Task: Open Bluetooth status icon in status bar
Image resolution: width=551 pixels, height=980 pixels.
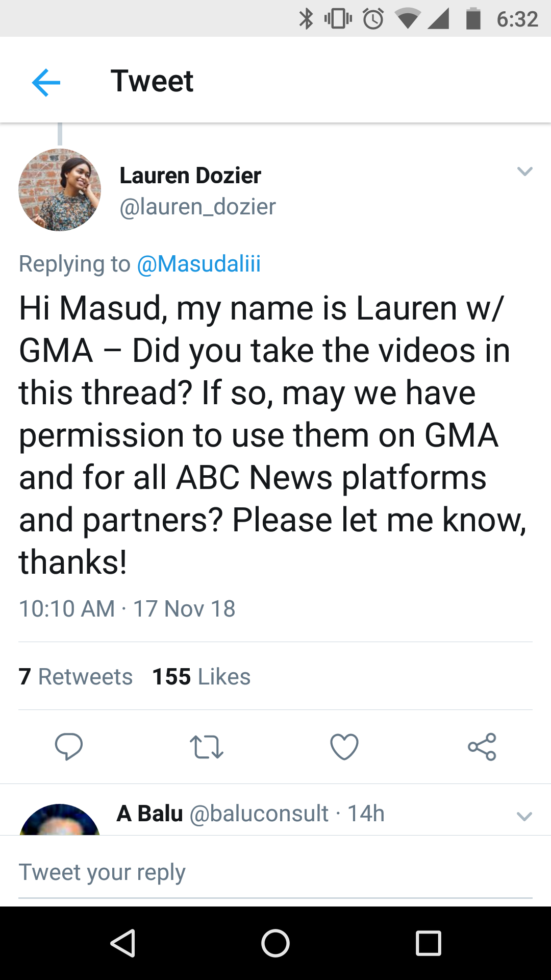Action: (306, 19)
